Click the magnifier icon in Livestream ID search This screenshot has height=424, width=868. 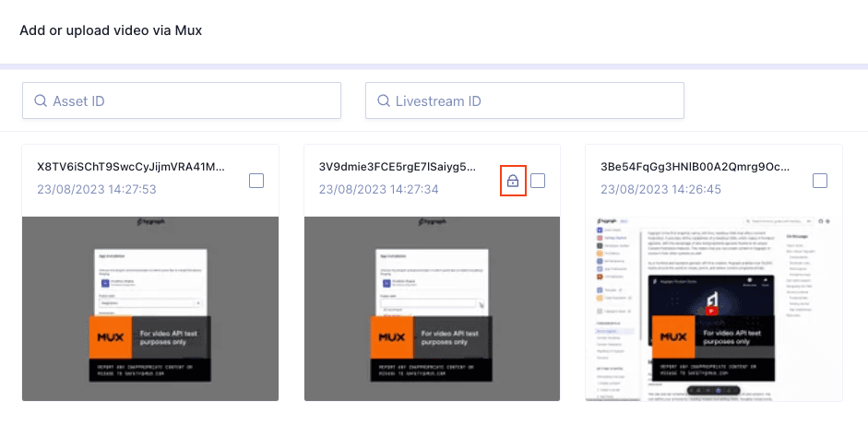point(384,100)
